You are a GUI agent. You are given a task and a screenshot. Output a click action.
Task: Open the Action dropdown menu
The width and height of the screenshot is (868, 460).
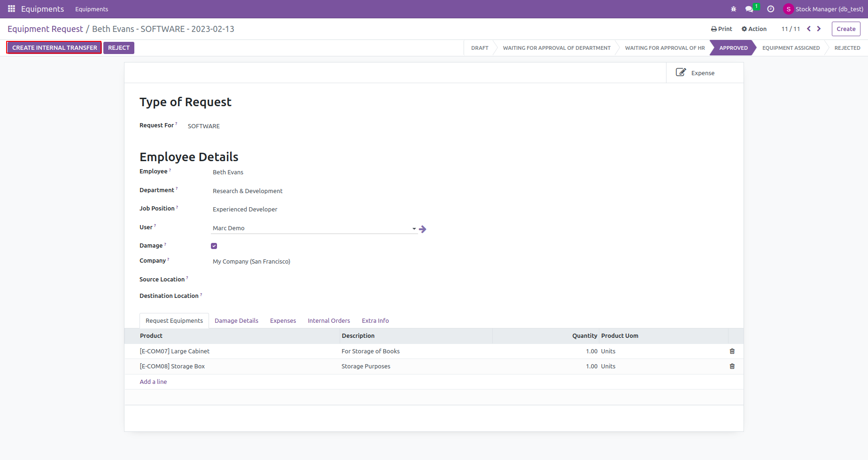coord(754,29)
